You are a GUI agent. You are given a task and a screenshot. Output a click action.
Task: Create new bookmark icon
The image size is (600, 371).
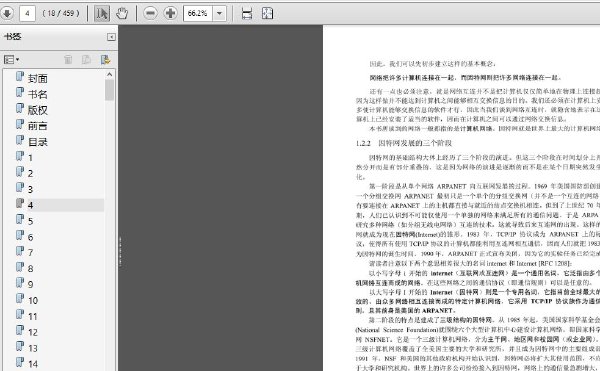(86, 60)
